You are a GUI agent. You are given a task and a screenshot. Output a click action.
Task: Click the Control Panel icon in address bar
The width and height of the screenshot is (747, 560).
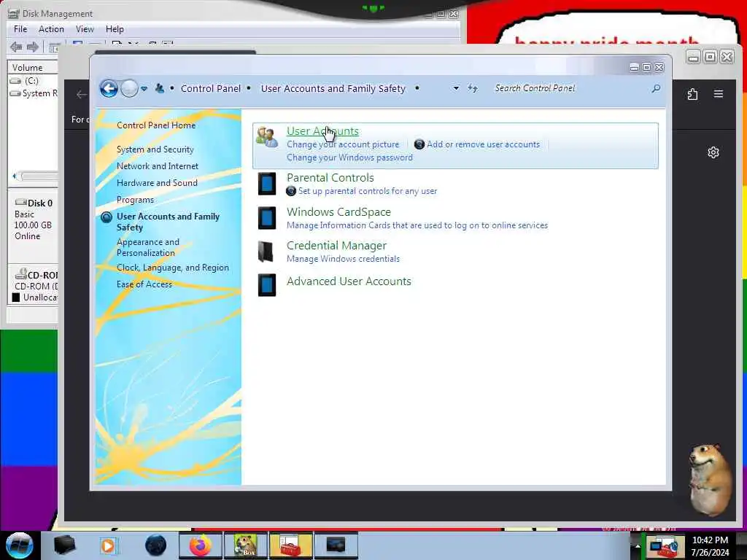(x=160, y=88)
